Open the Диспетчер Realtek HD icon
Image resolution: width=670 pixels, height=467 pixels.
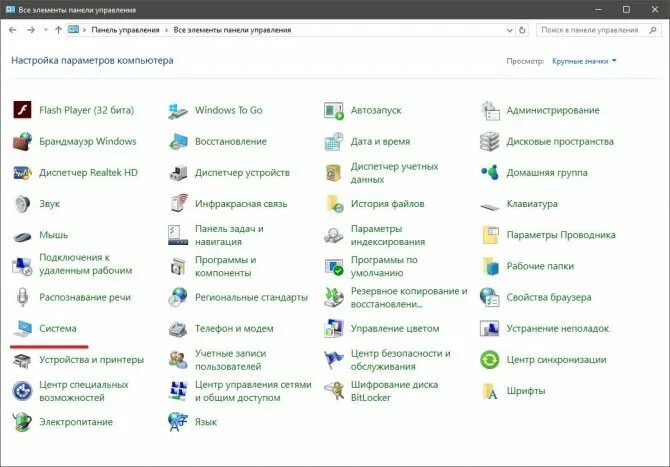click(x=22, y=173)
